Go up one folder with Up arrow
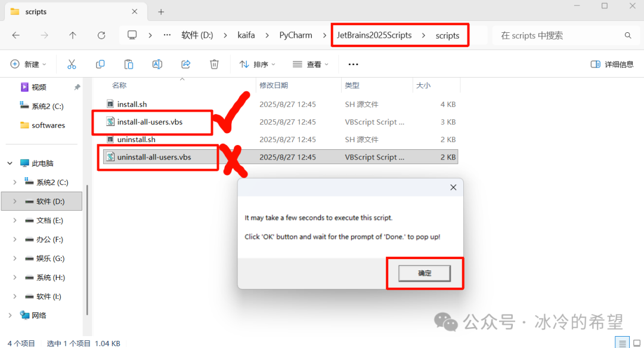 tap(73, 35)
